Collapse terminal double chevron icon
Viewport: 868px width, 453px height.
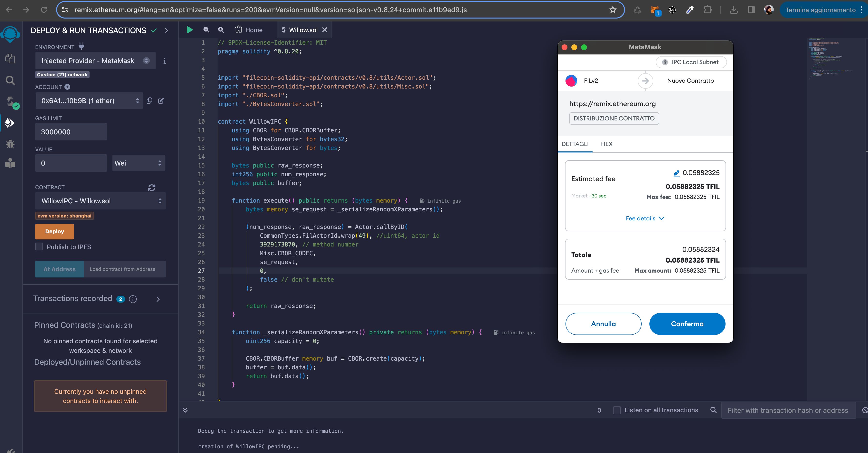click(185, 410)
